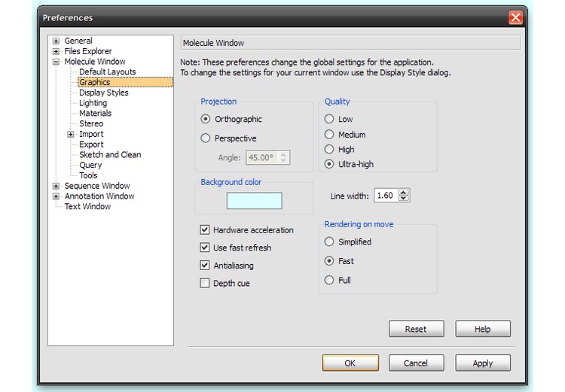
Task: Select the Molecule Window tree label
Action: [x=95, y=62]
